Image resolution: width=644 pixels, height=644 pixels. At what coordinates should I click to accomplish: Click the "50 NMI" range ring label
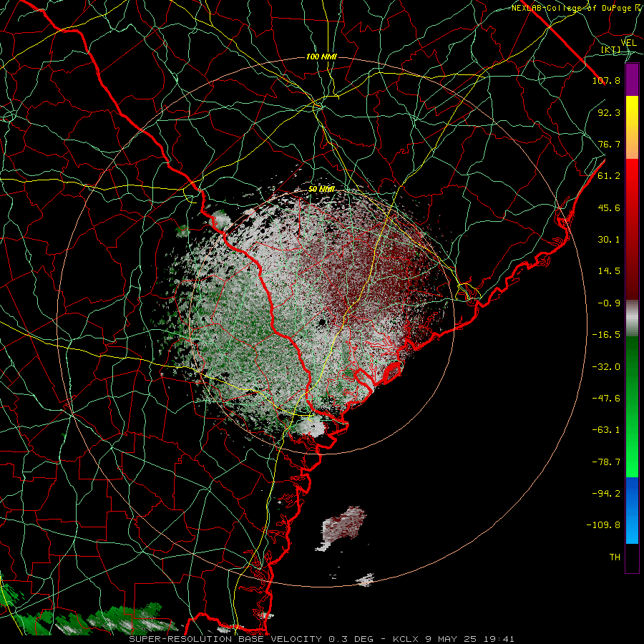(321, 189)
